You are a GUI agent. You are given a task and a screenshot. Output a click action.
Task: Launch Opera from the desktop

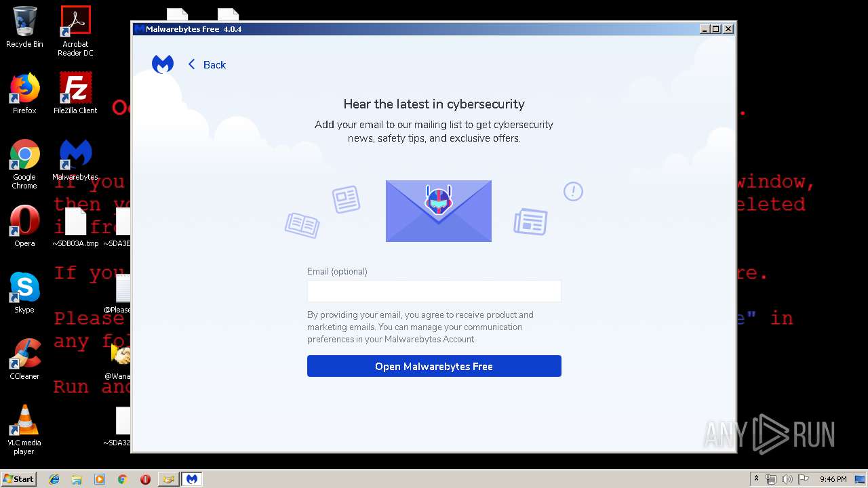24,226
